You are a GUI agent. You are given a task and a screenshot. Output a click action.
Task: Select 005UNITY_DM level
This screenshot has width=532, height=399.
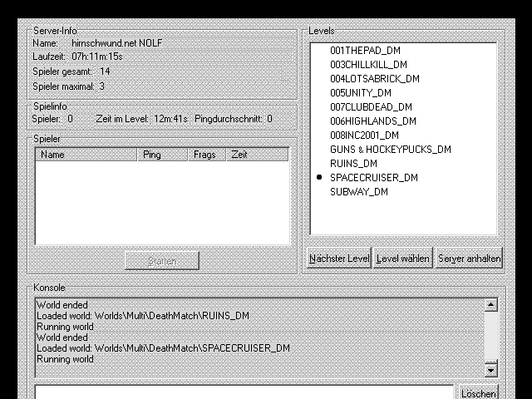click(361, 93)
